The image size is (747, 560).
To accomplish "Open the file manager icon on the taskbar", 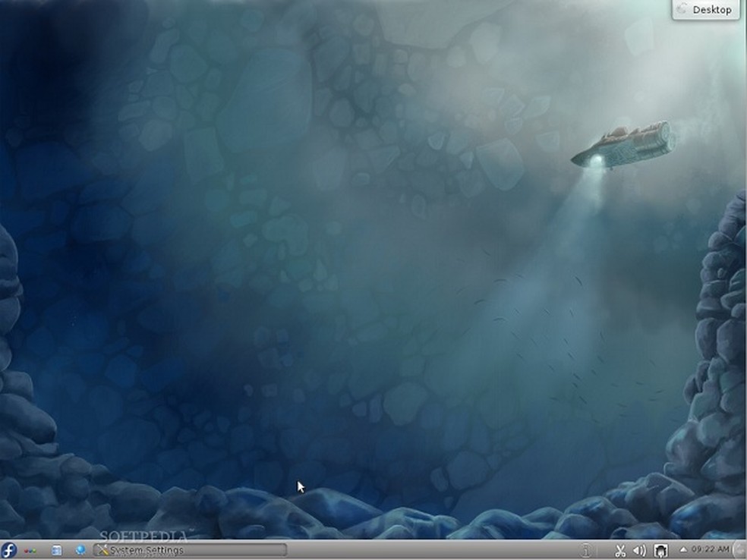I will (x=56, y=550).
